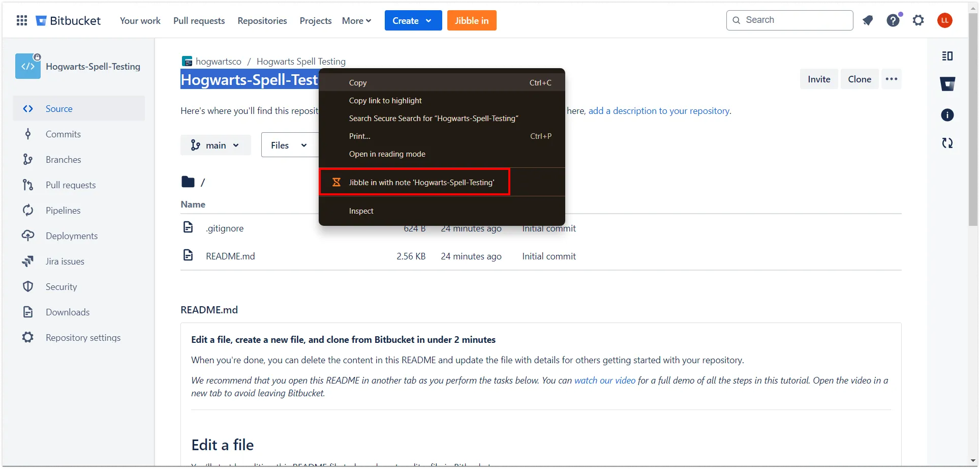
Task: Open the help question mark icon
Action: [893, 20]
